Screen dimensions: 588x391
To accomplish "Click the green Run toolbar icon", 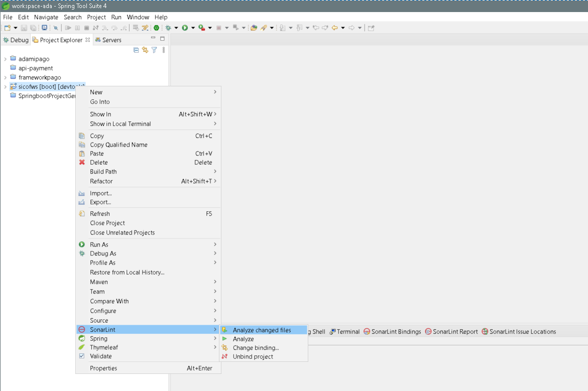I will [185, 28].
